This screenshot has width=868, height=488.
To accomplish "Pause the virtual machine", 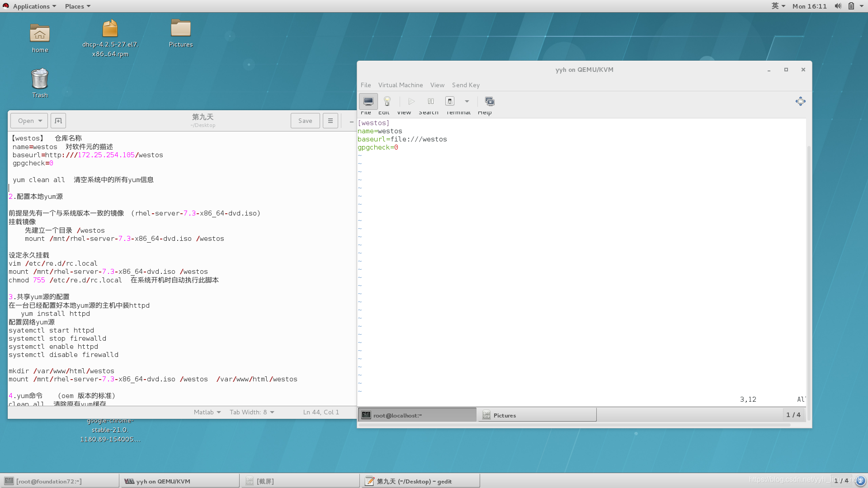I will click(430, 101).
